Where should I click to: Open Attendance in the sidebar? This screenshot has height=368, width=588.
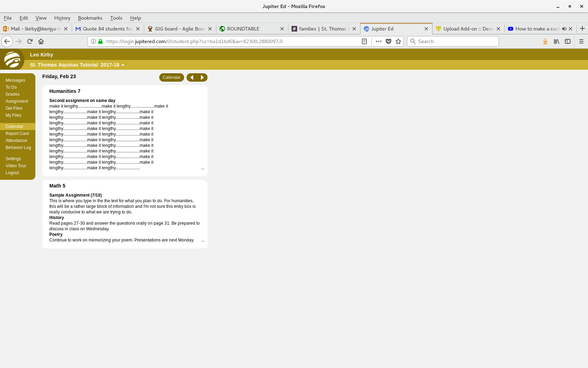pyautogui.click(x=16, y=141)
